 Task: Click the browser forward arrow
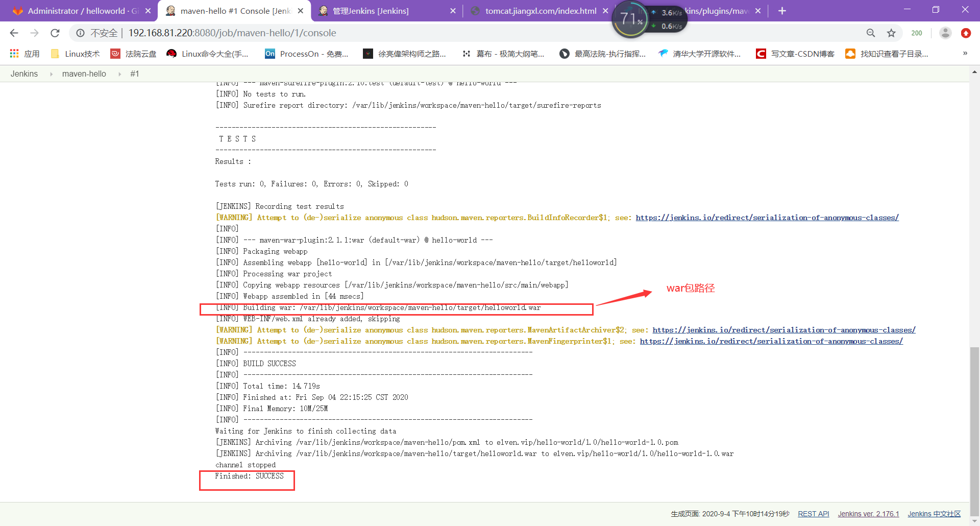click(x=34, y=33)
